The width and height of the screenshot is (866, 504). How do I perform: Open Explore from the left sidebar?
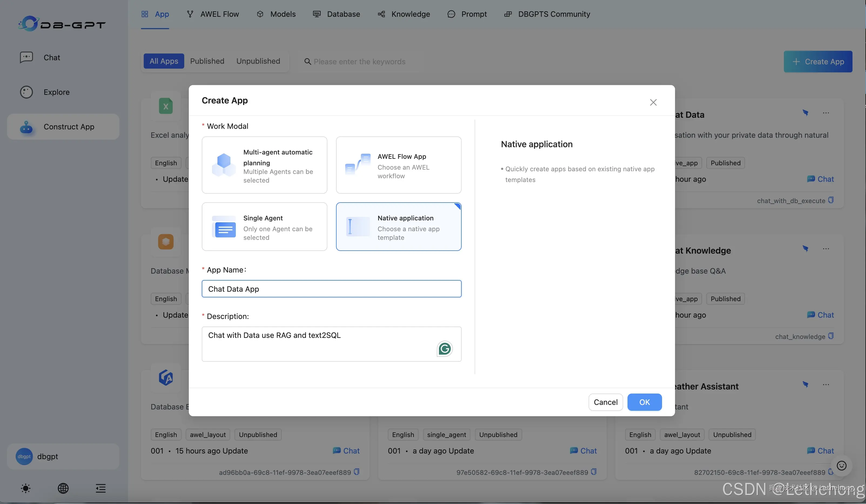coord(56,92)
